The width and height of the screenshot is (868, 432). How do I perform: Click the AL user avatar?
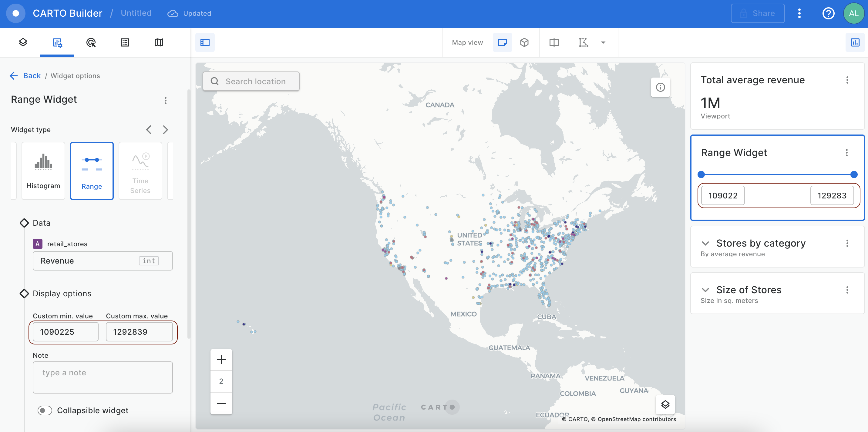coord(853,13)
